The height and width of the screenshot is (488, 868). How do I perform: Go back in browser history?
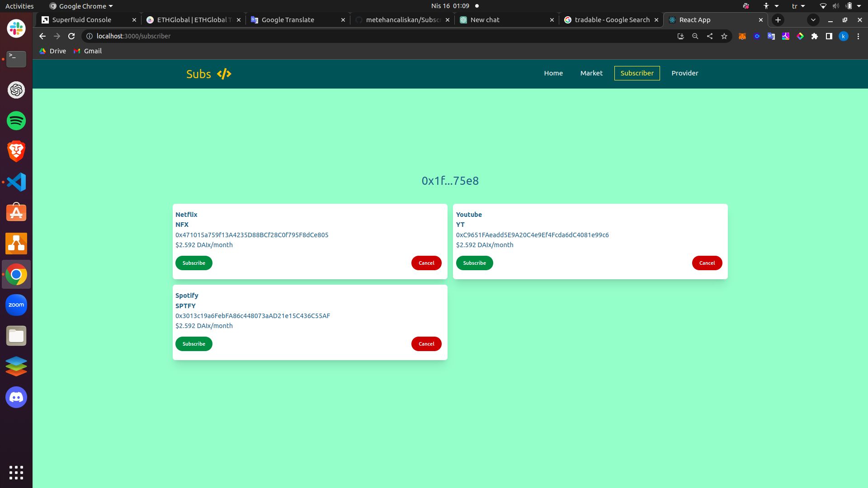click(42, 36)
